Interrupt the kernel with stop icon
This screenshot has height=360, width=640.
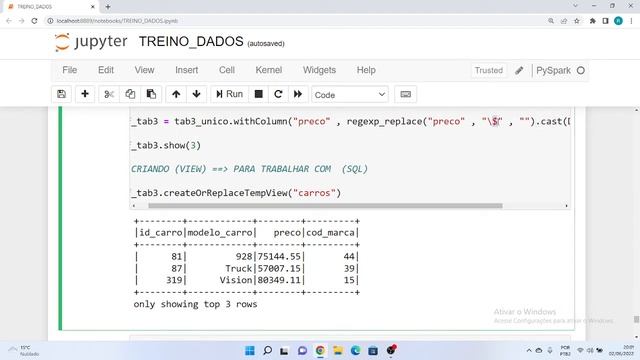pyautogui.click(x=258, y=94)
